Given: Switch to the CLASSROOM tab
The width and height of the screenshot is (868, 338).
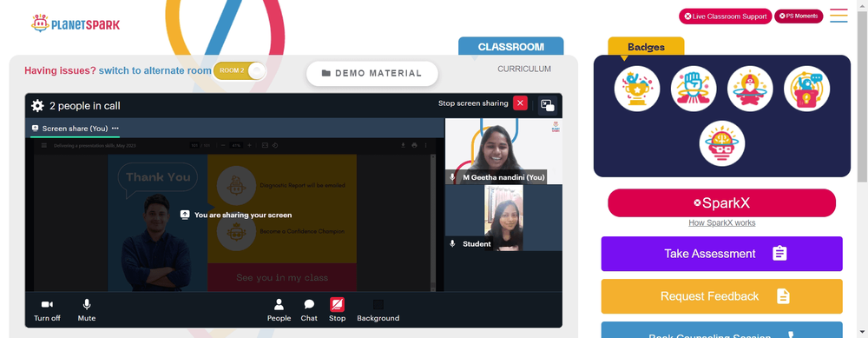Looking at the screenshot, I should (x=511, y=47).
